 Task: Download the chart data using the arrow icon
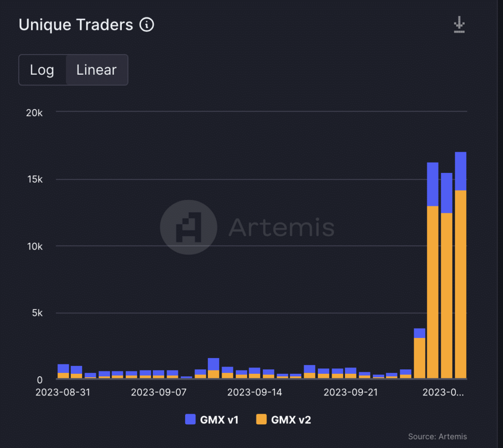coord(459,25)
